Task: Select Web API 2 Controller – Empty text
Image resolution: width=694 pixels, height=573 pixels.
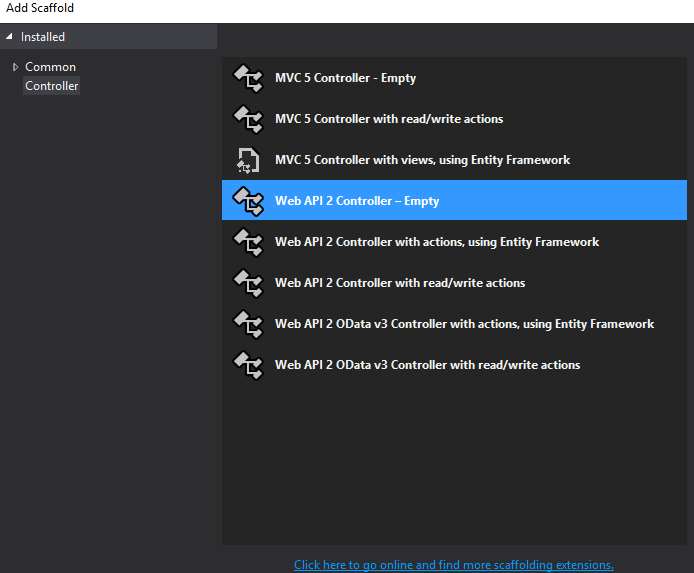Action: click(357, 201)
